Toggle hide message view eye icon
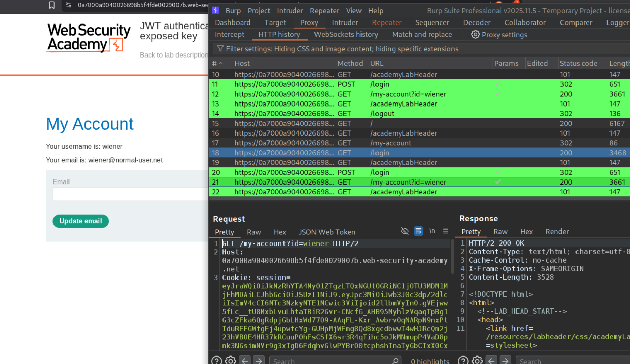Screen dimensions: 630x364 (x=405, y=231)
